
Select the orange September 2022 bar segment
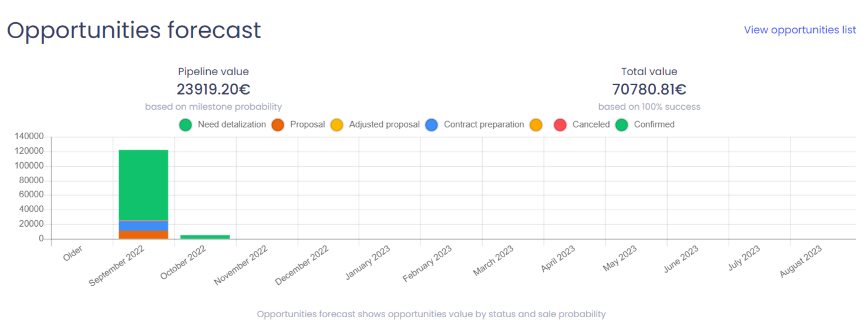(x=143, y=235)
